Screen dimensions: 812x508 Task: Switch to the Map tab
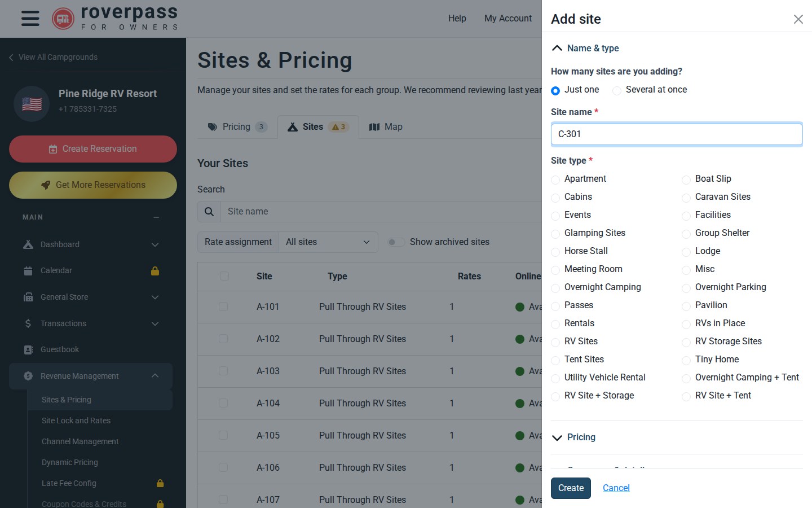[x=386, y=127]
